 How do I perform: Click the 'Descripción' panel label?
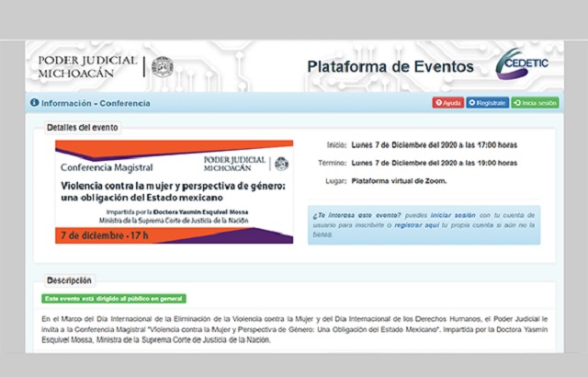tap(69, 279)
